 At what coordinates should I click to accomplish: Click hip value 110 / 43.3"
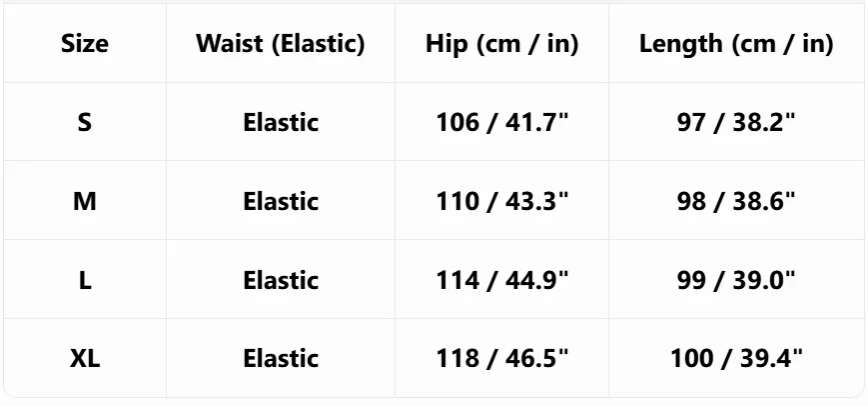[x=502, y=201]
